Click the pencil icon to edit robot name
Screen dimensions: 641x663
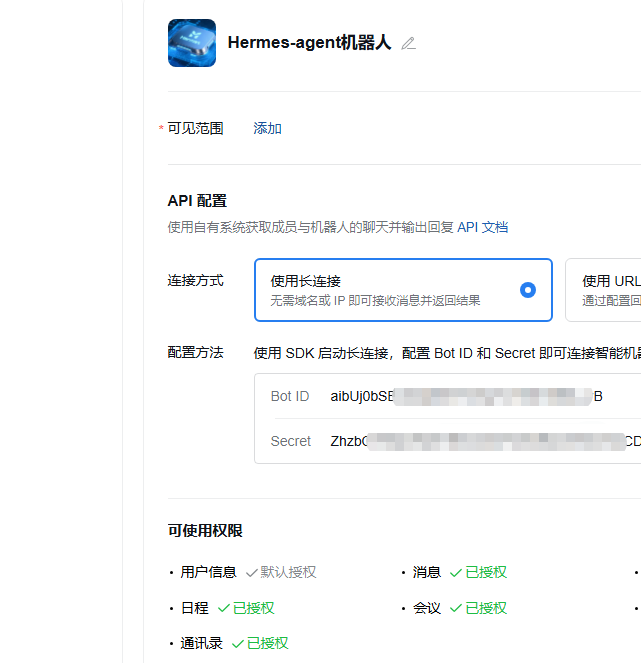coord(408,43)
